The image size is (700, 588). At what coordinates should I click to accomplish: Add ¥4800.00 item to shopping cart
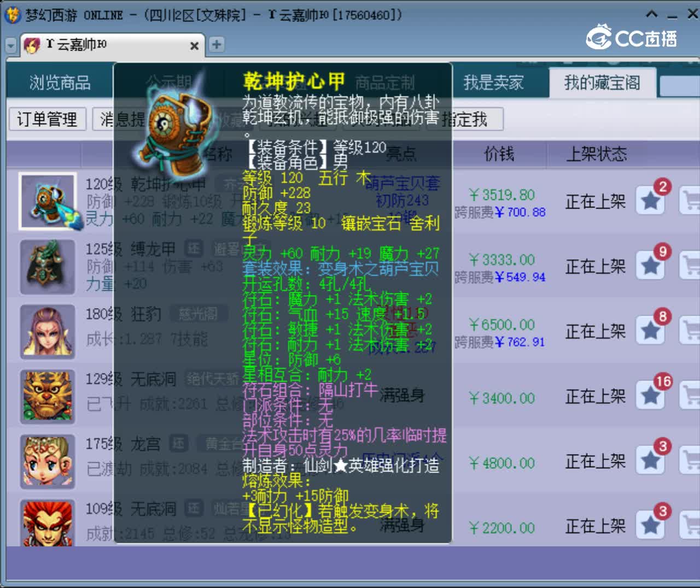click(x=690, y=461)
